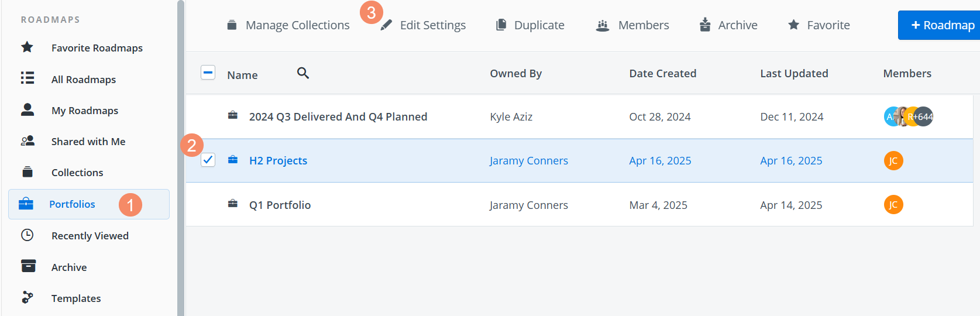Viewport: 980px width, 316px height.
Task: Open 2024 Q3 Delivered And Q4 Planned
Action: pyautogui.click(x=338, y=117)
